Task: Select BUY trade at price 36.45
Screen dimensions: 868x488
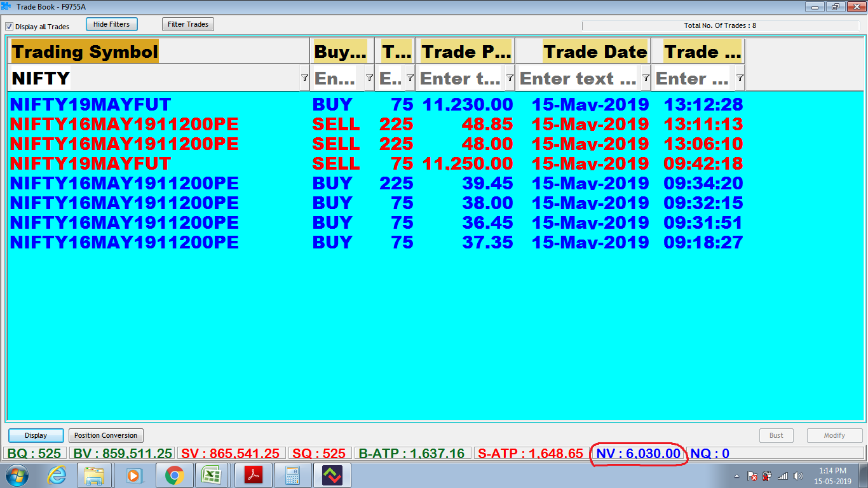Action: pyautogui.click(x=377, y=222)
